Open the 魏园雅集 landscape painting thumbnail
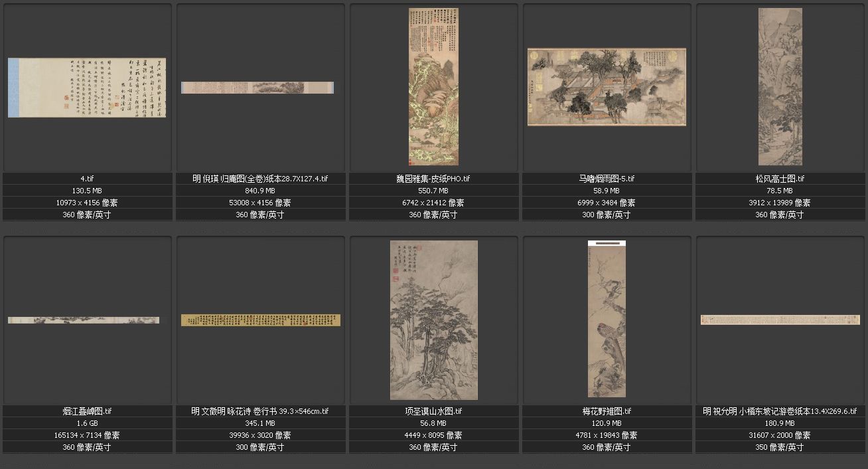868x469 pixels. pos(433,86)
